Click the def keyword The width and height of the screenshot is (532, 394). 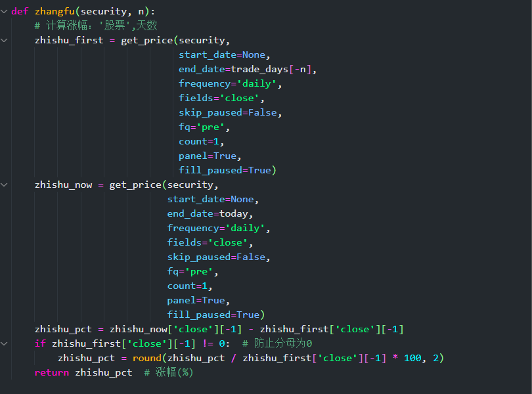click(x=20, y=12)
